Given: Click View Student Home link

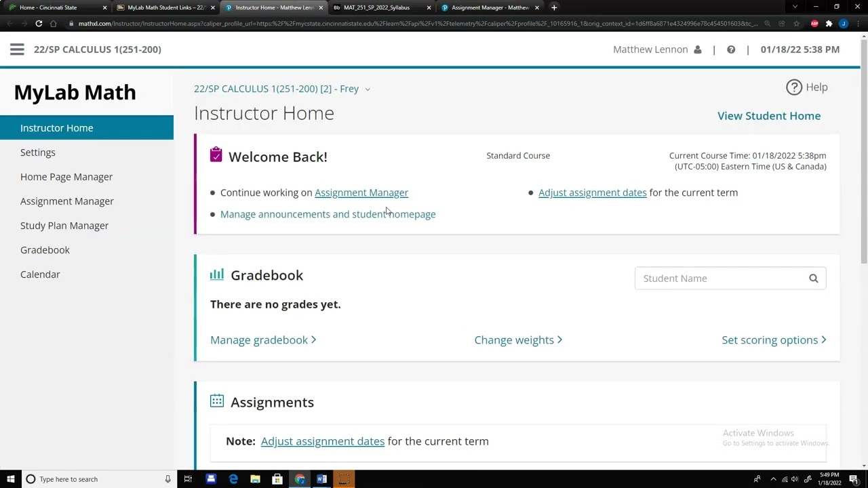Looking at the screenshot, I should point(769,116).
